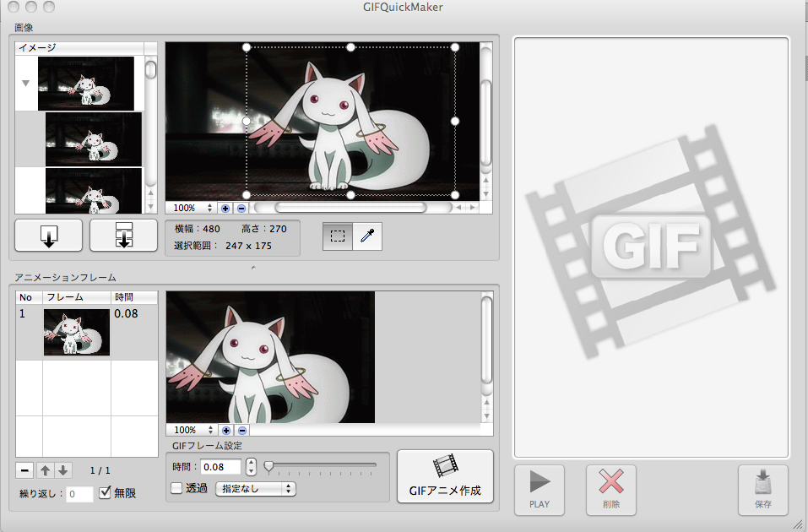Click the イメージ column header

(79, 48)
